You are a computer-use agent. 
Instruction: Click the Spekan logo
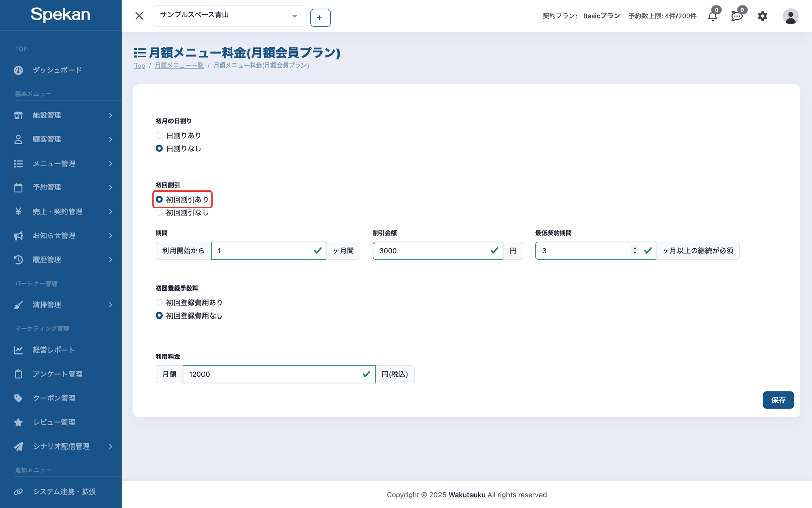[60, 15]
